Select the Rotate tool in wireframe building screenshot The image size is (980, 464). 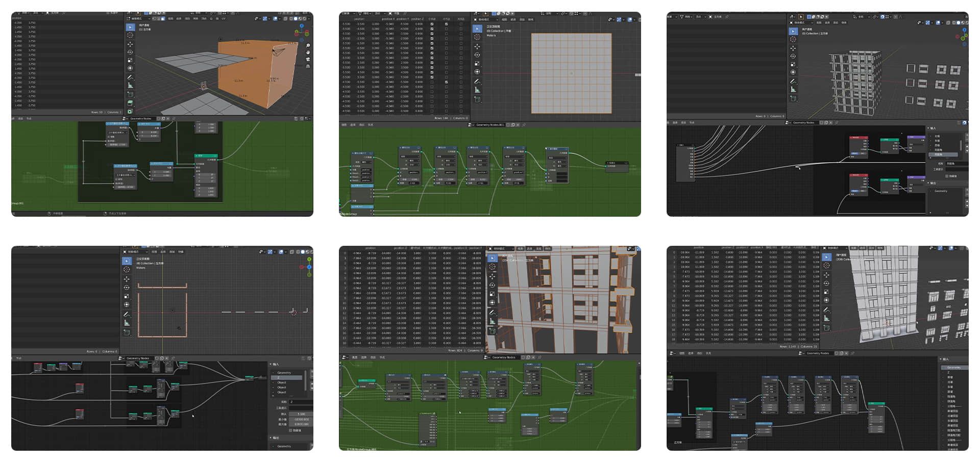793,56
